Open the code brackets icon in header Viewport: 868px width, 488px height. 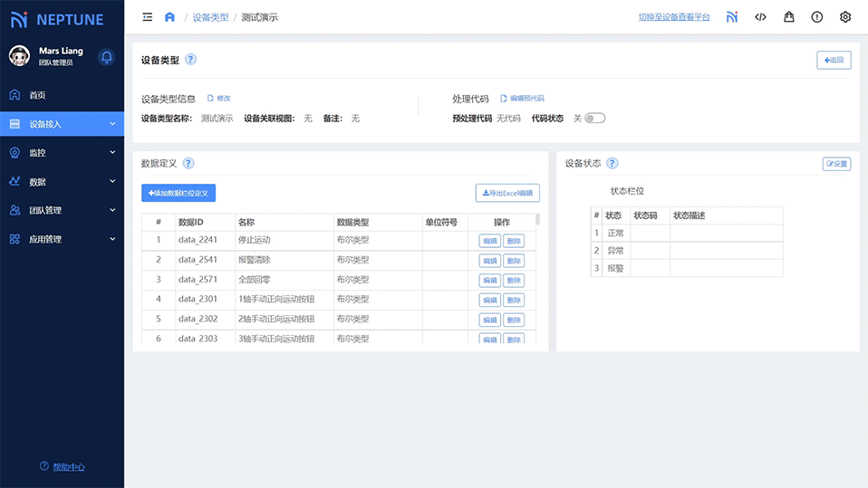pos(760,17)
